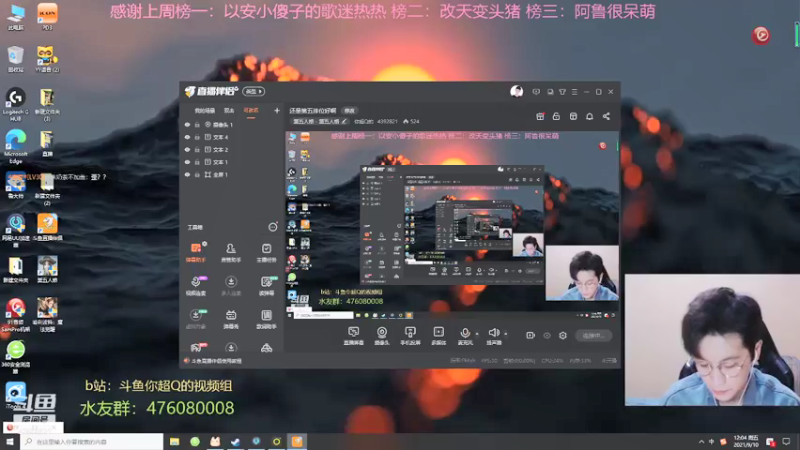This screenshot has height=450, width=800.
Task: Add a 摄像头 camera source from the bottom toolbar
Action: (382, 336)
